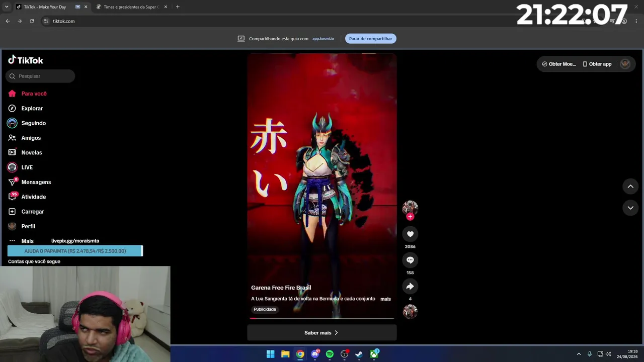The height and width of the screenshot is (362, 644).
Task: Expand the video caption with mais
Action: coord(385,299)
